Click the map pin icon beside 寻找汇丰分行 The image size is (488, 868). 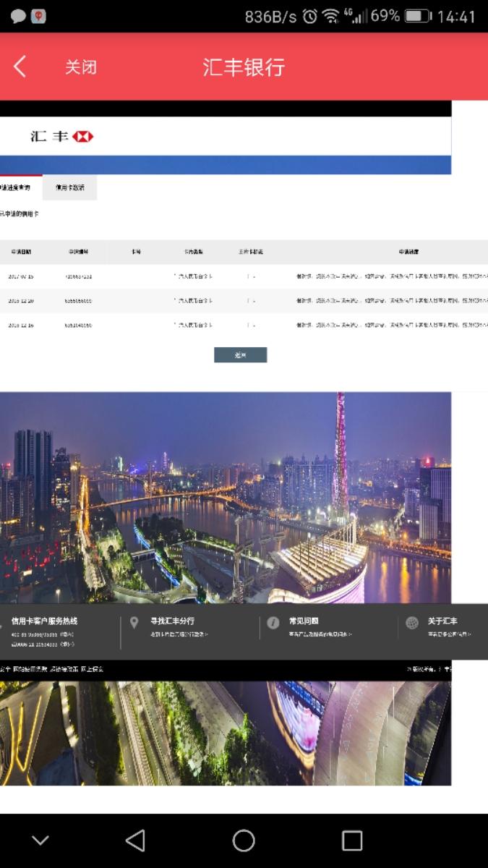(134, 623)
